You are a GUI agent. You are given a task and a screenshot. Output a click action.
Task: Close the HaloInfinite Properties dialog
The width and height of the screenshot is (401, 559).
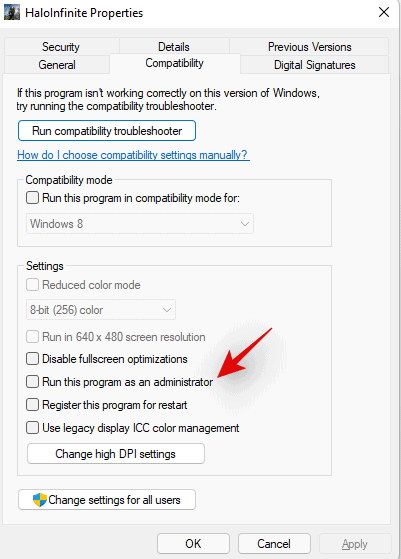(384, 12)
